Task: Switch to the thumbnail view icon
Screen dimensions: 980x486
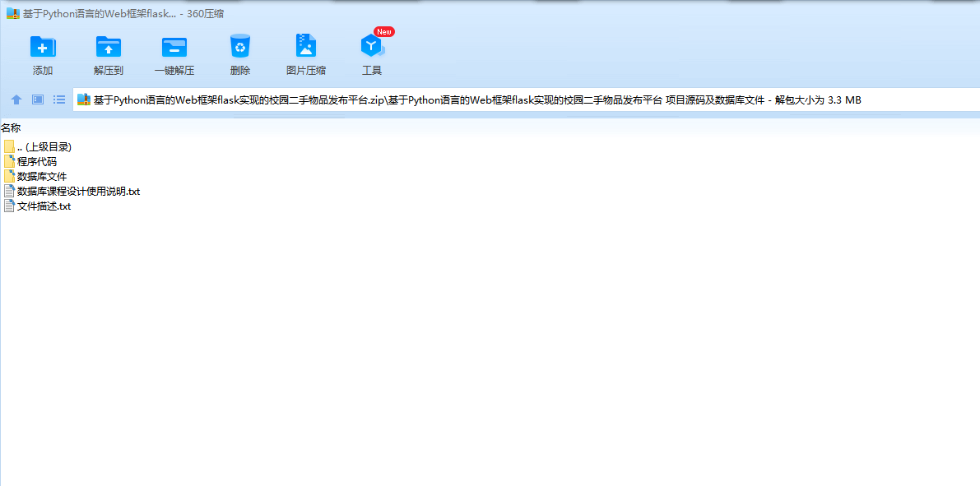Action: click(38, 100)
